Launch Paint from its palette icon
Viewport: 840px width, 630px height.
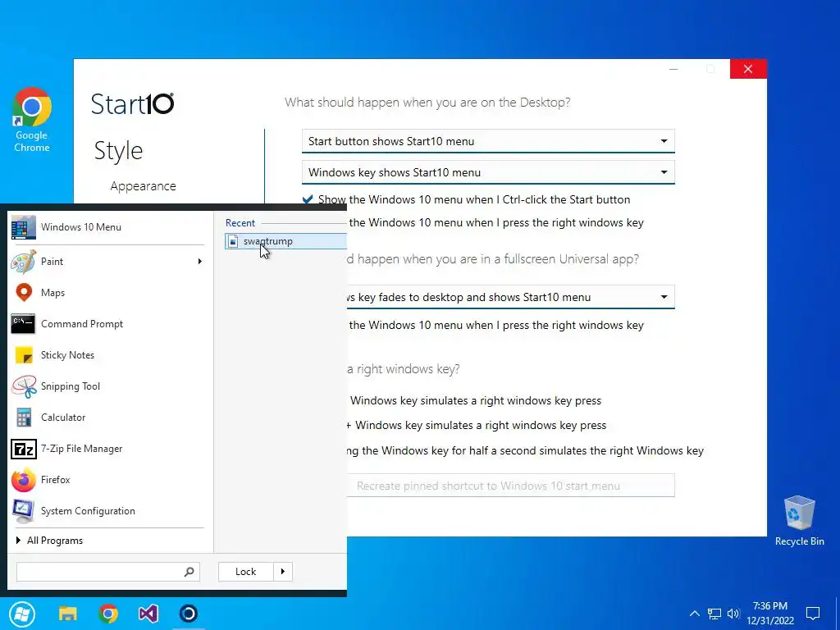(24, 262)
